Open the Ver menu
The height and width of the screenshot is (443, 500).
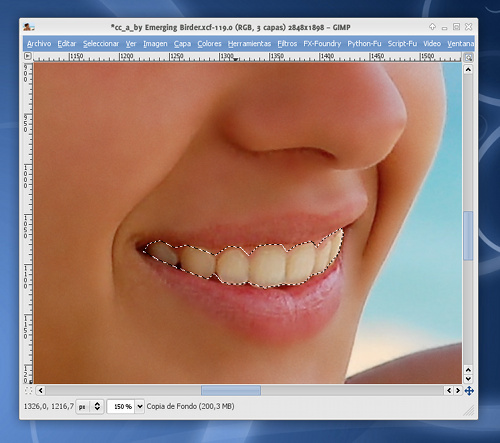coord(131,44)
